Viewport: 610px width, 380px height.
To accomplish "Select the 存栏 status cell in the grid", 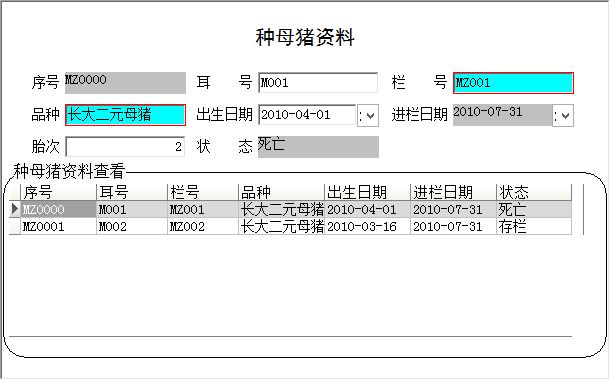I will pyautogui.click(x=534, y=226).
